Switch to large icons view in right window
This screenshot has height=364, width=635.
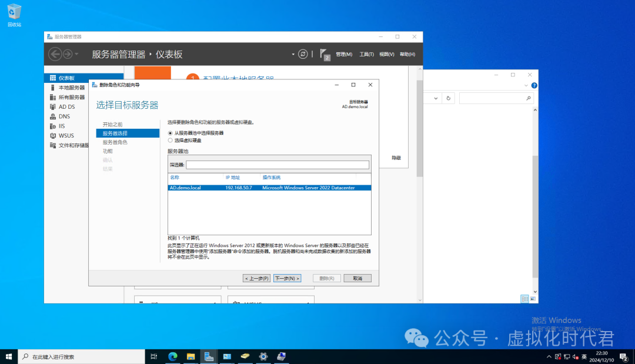[533, 299]
